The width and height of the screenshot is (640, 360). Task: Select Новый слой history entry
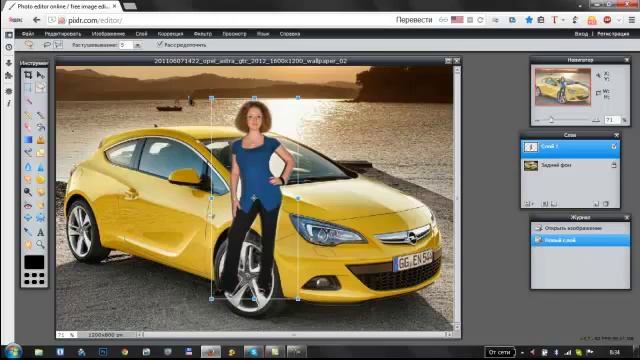coord(580,240)
